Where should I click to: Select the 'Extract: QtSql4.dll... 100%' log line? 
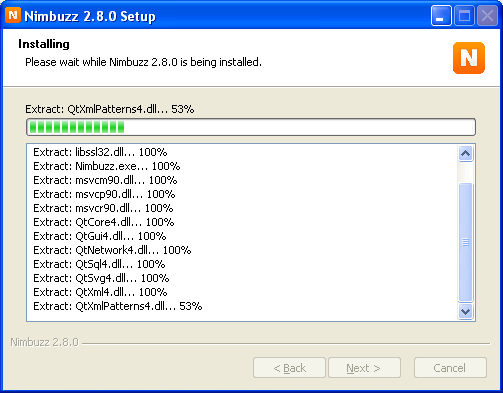(99, 264)
